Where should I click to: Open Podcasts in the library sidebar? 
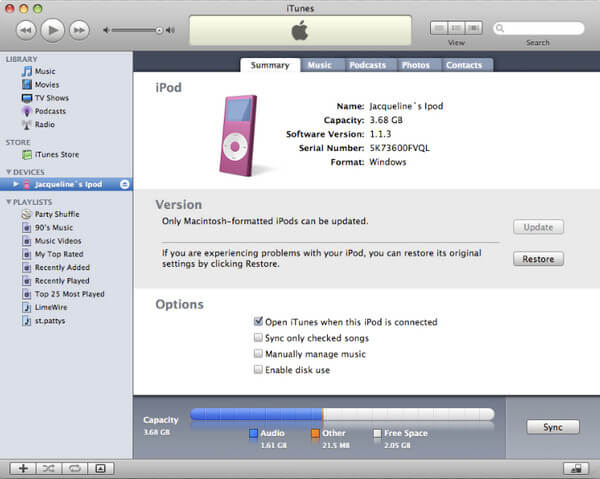[x=44, y=111]
